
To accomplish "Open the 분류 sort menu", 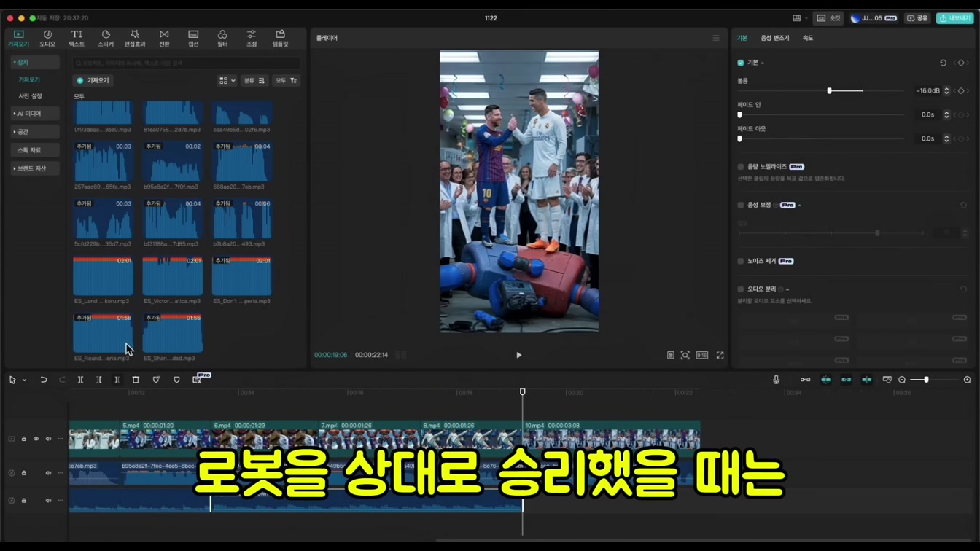I will [254, 81].
